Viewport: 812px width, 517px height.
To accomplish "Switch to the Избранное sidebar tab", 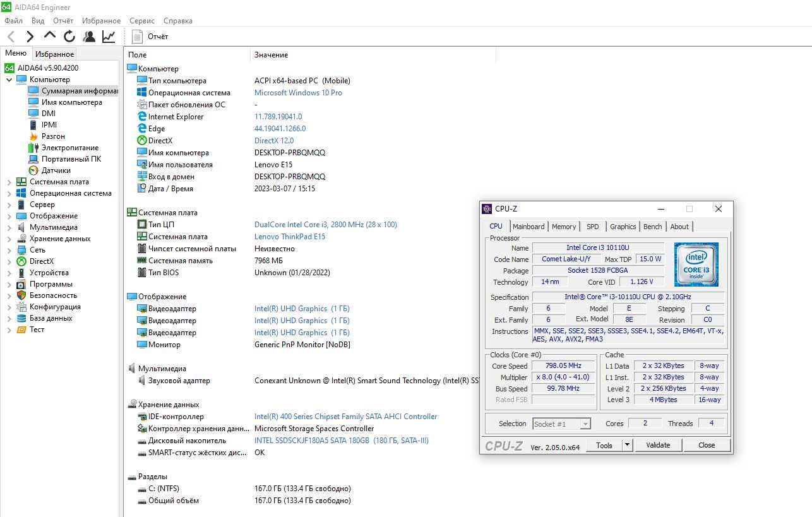I will (55, 54).
